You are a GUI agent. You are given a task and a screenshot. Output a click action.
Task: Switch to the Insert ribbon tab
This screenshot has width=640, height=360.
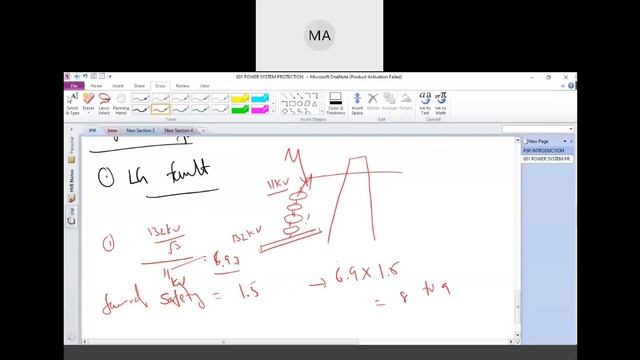[118, 86]
